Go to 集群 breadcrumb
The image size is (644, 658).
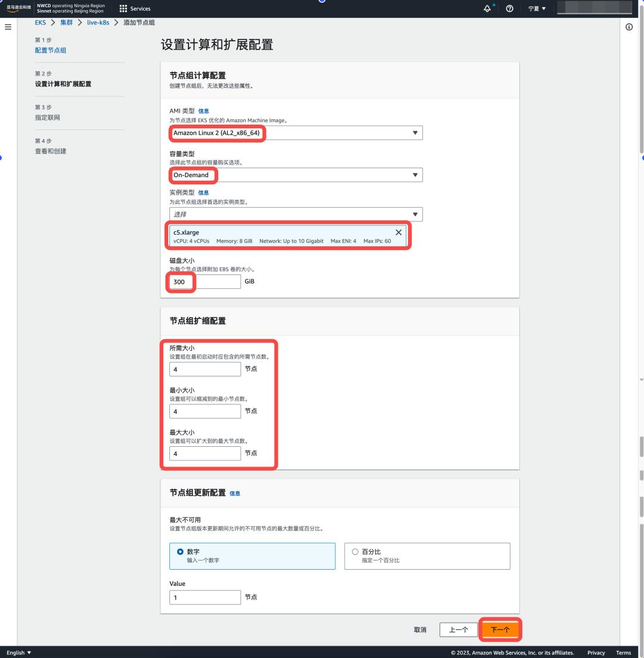pos(66,22)
